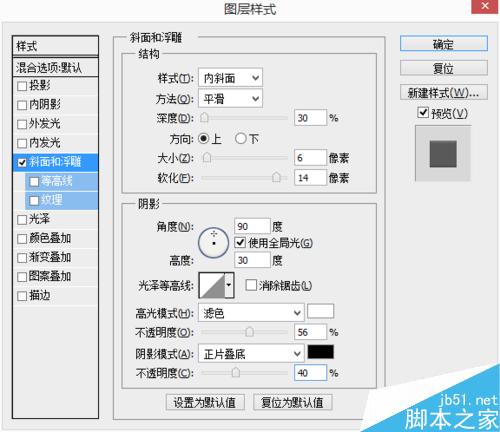The height and width of the screenshot is (432, 500).
Task: Click the 复位 reset button
Action: point(444,68)
